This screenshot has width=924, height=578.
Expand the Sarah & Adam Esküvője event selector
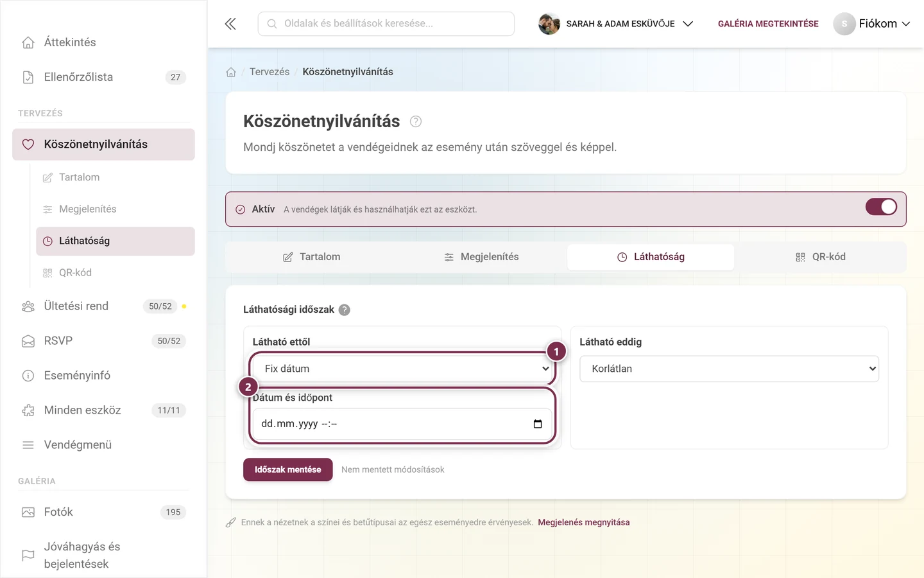pyautogui.click(x=616, y=24)
